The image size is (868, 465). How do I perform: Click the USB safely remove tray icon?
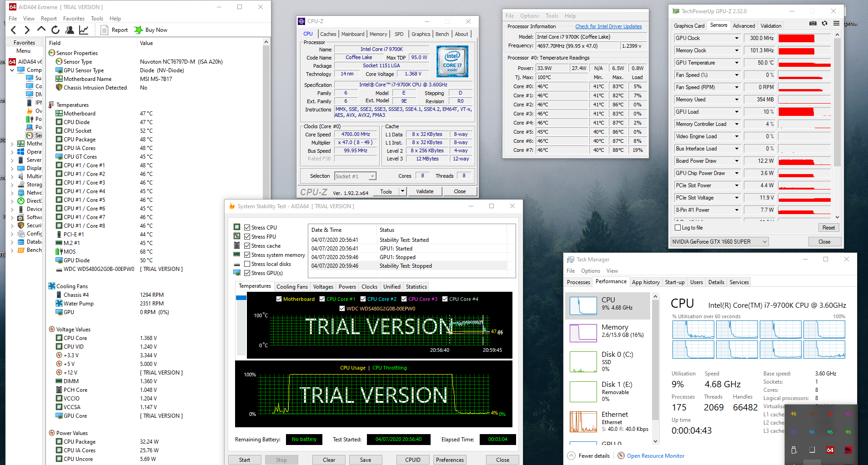pos(794,450)
